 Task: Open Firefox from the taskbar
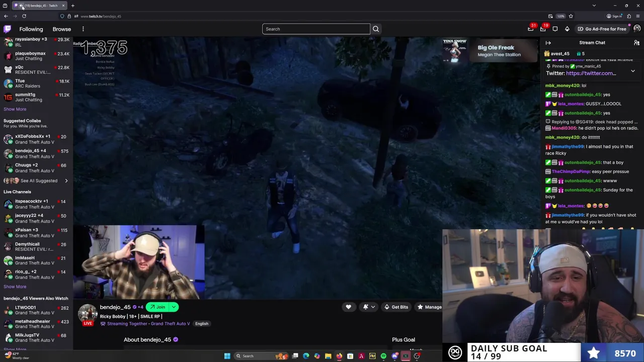pos(339,356)
